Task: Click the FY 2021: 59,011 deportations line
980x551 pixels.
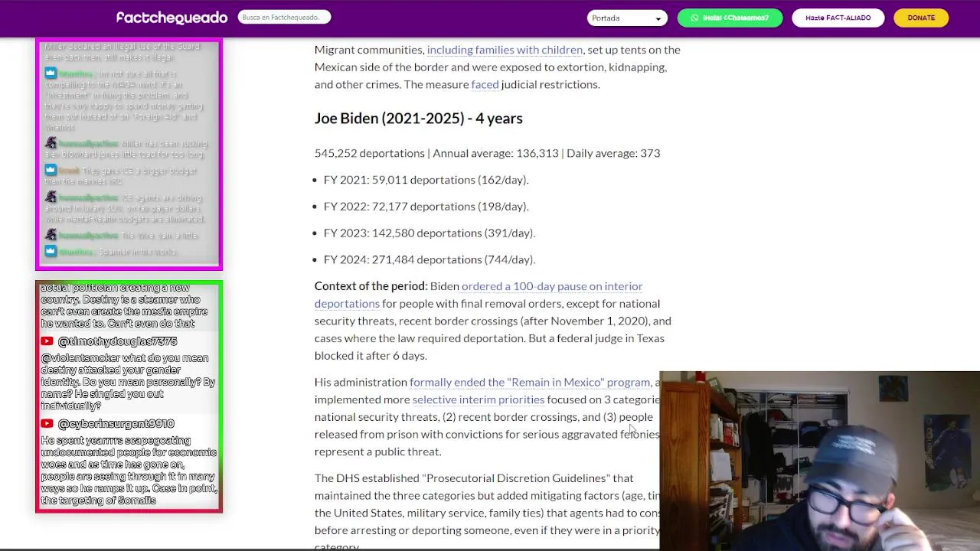Action: tap(426, 180)
